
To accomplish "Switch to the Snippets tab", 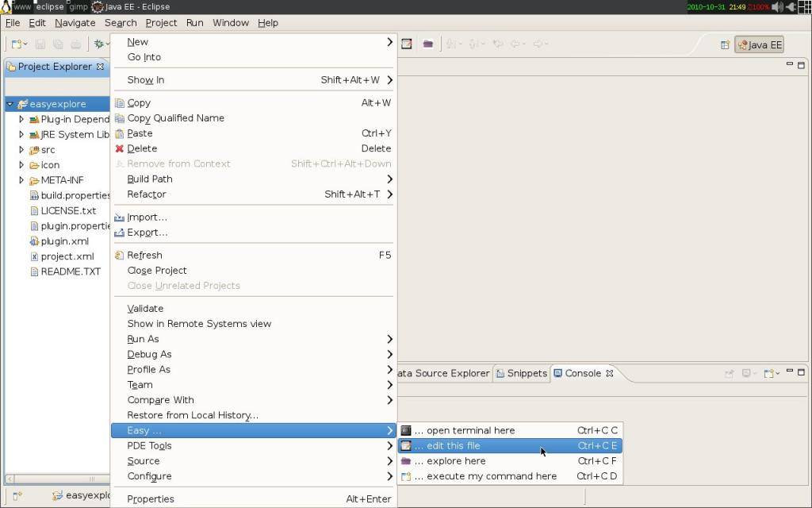I will [x=522, y=373].
